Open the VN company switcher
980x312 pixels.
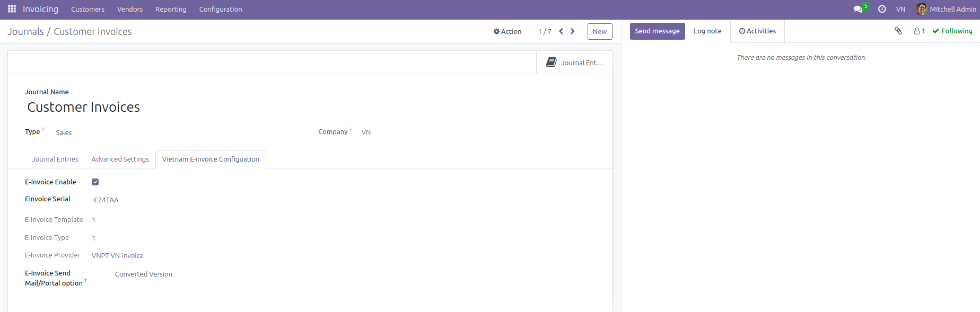tap(900, 10)
